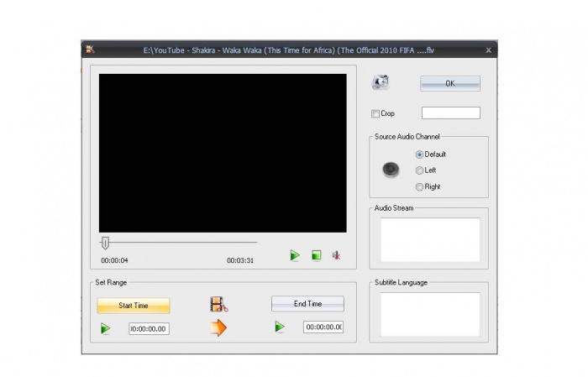This screenshot has width=588, height=377.
Task: Select the Default audio channel
Action: [x=419, y=154]
